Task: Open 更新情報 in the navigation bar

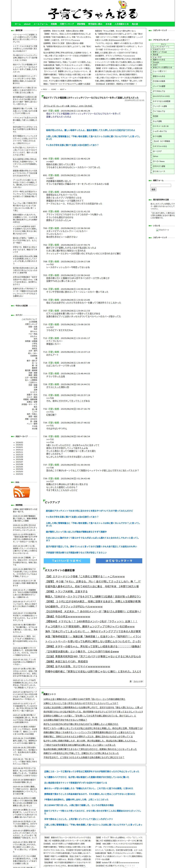Action: point(81,24)
